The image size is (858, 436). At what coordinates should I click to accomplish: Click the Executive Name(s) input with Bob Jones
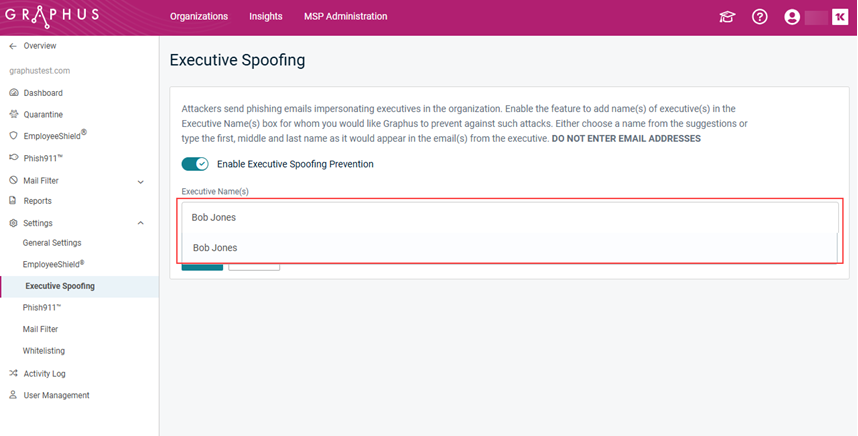tap(510, 218)
